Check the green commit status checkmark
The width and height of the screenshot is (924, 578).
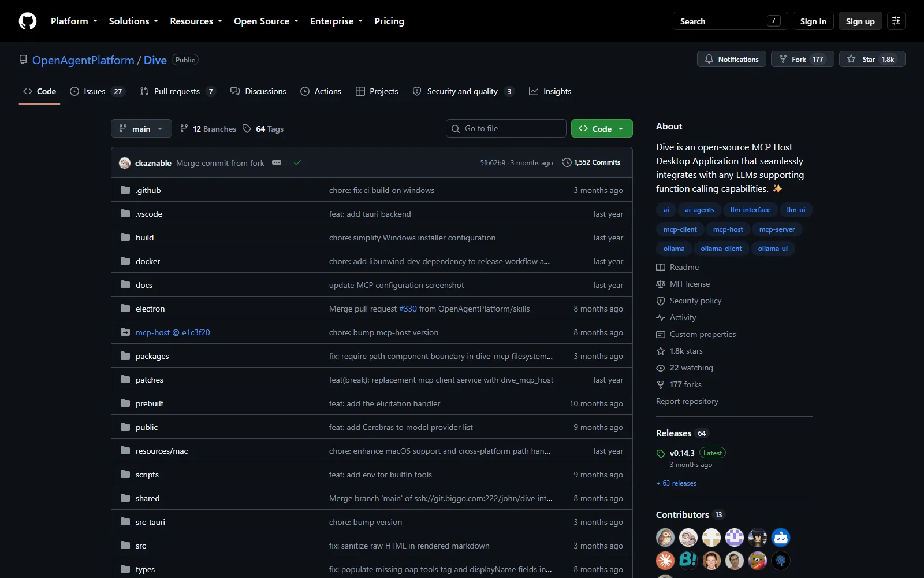[x=297, y=162]
